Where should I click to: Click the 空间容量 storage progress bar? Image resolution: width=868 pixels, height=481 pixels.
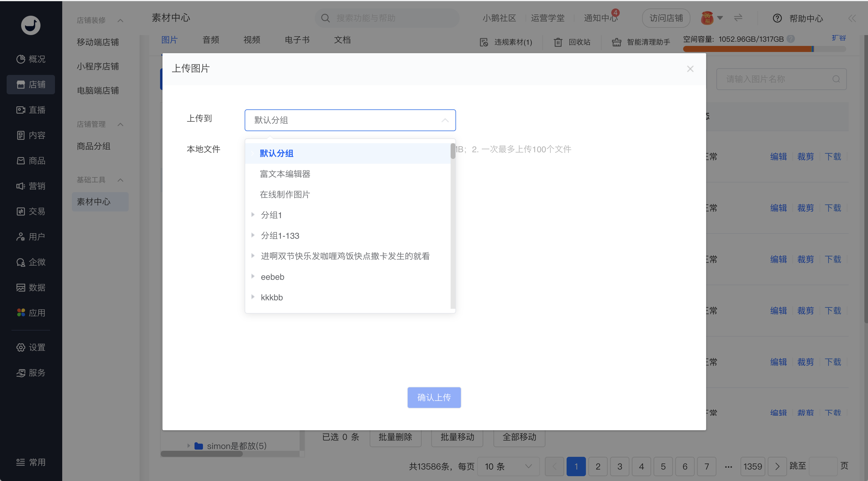(764, 49)
